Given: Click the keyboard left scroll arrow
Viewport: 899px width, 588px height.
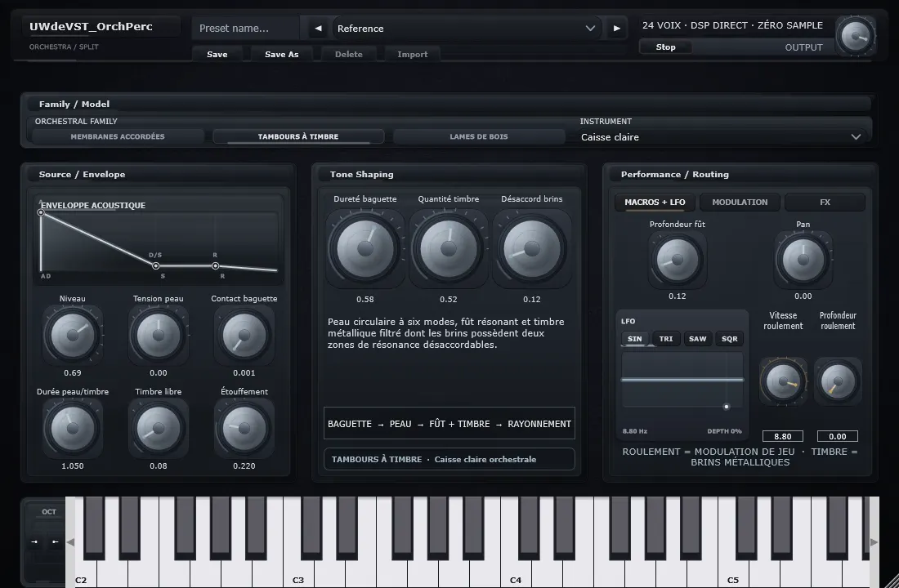Looking at the screenshot, I should coord(70,542).
